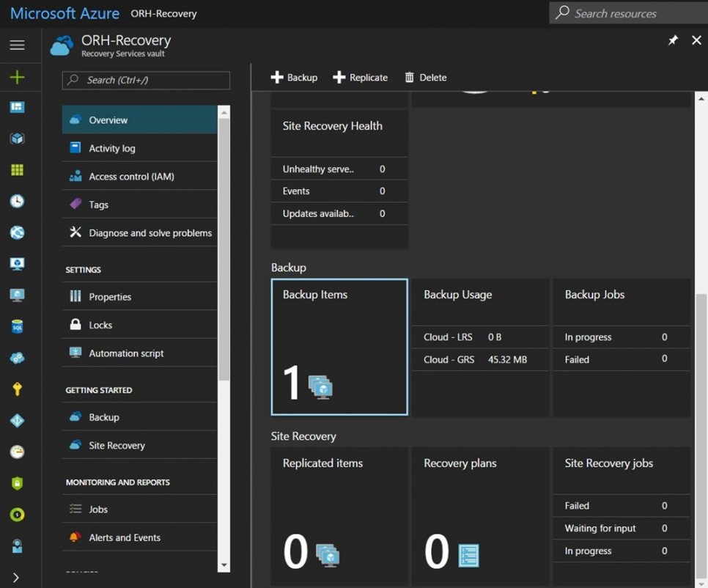This screenshot has width=708, height=588.
Task: Click the Replicated items VM icon
Action: (x=328, y=555)
